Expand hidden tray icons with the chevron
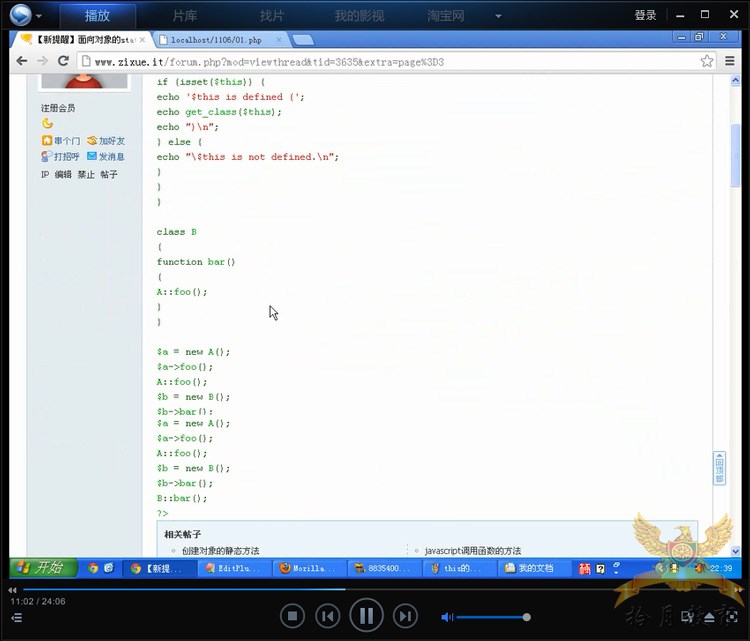Image resolution: width=750 pixels, height=641 pixels. click(661, 568)
